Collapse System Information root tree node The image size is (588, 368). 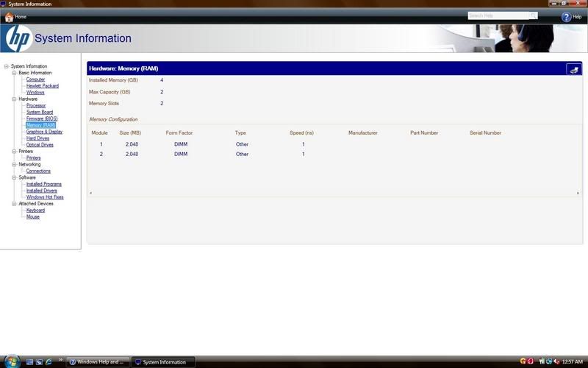pos(7,66)
